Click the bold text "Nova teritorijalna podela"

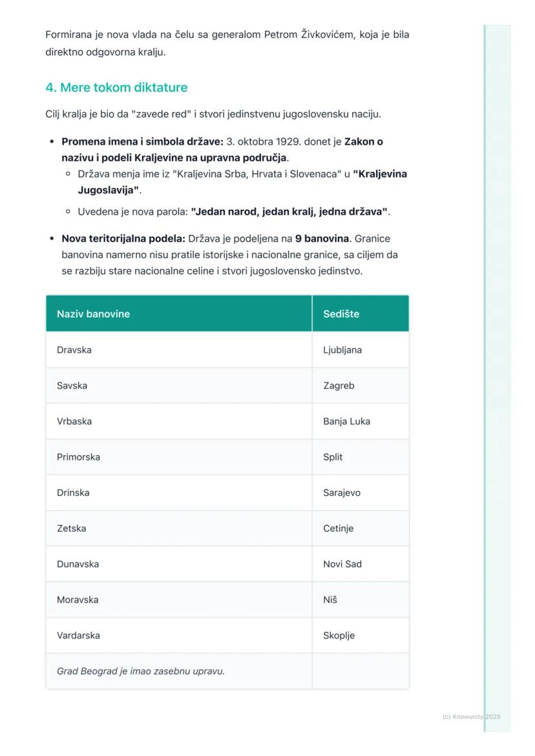123,238
